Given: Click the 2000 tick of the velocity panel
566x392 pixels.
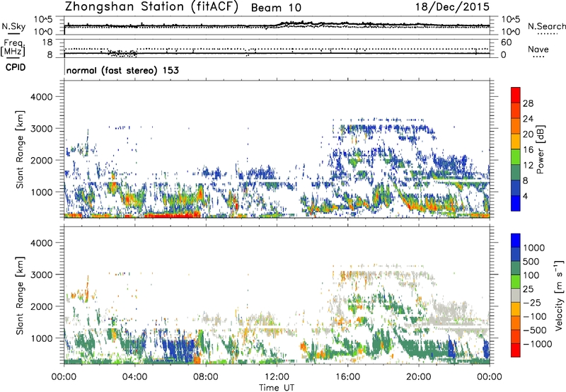Looking at the screenshot, I should point(41,306).
